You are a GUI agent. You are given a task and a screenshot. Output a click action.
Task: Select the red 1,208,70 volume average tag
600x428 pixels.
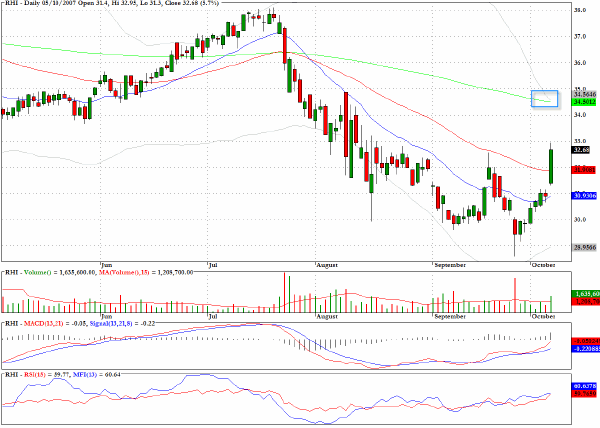[585, 301]
